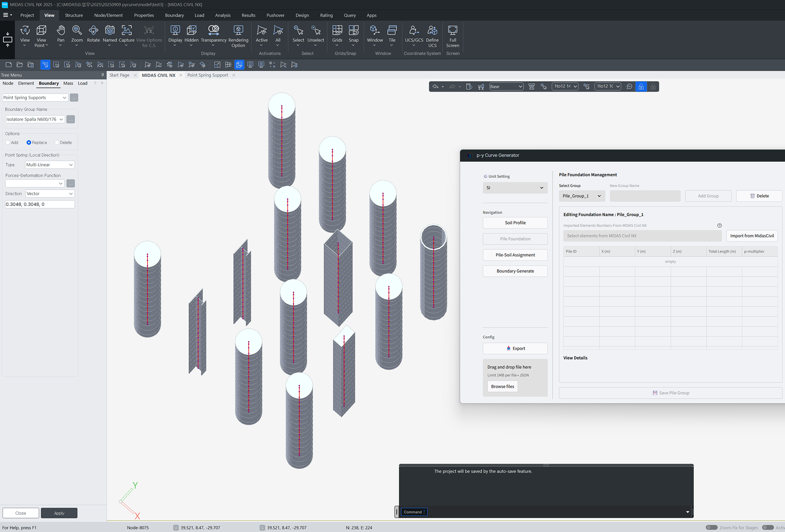
Task: Select the Add option radio button
Action: click(8, 143)
